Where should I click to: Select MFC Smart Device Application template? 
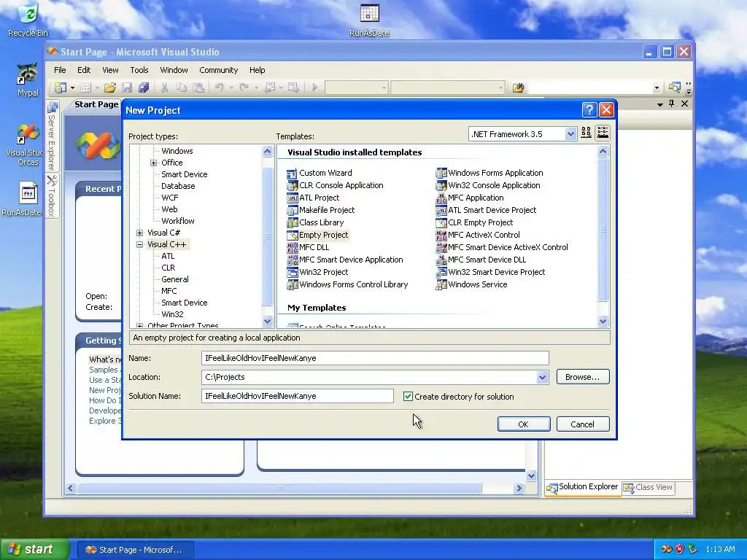[345, 260]
